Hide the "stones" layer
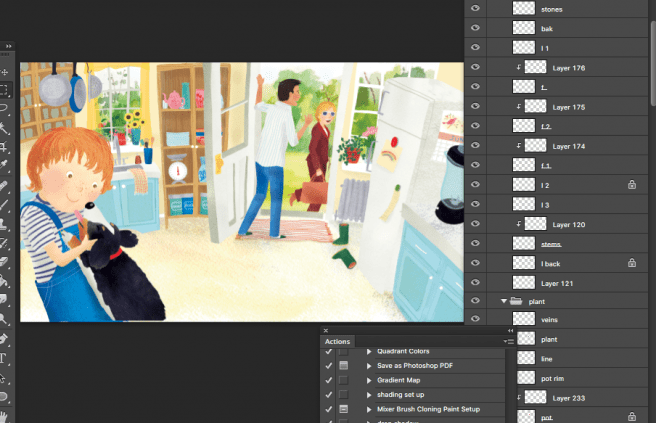The height and width of the screenshot is (423, 656). tap(475, 9)
